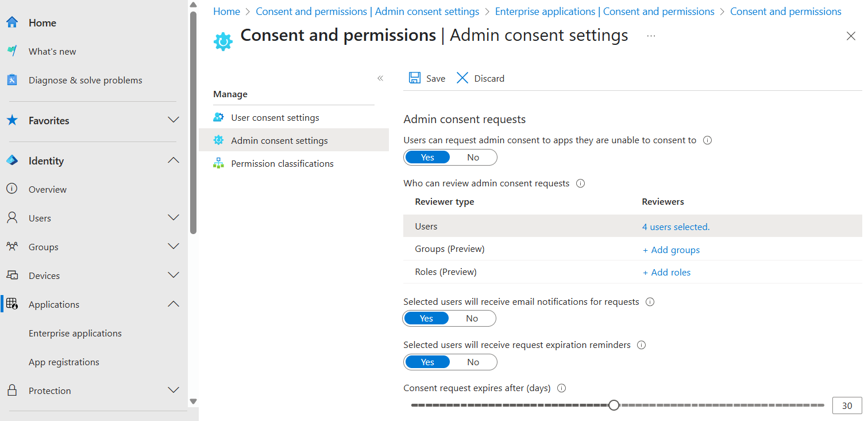868x421 pixels.
Task: Click the Save disk icon
Action: point(415,78)
